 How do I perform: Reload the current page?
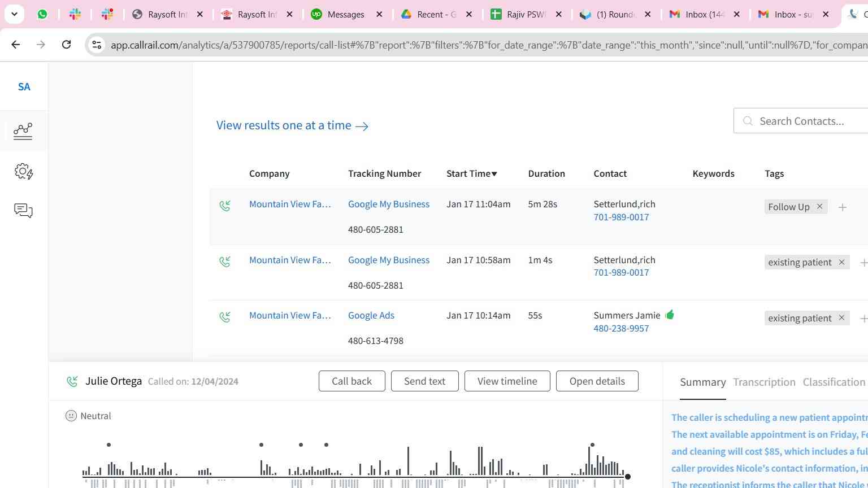[x=66, y=44]
